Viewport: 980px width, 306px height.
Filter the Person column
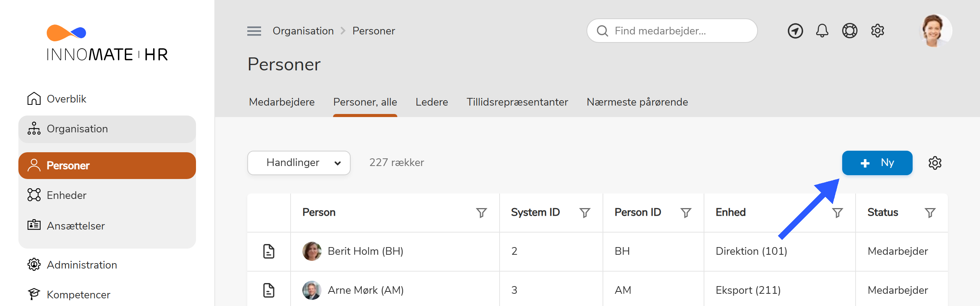point(482,213)
